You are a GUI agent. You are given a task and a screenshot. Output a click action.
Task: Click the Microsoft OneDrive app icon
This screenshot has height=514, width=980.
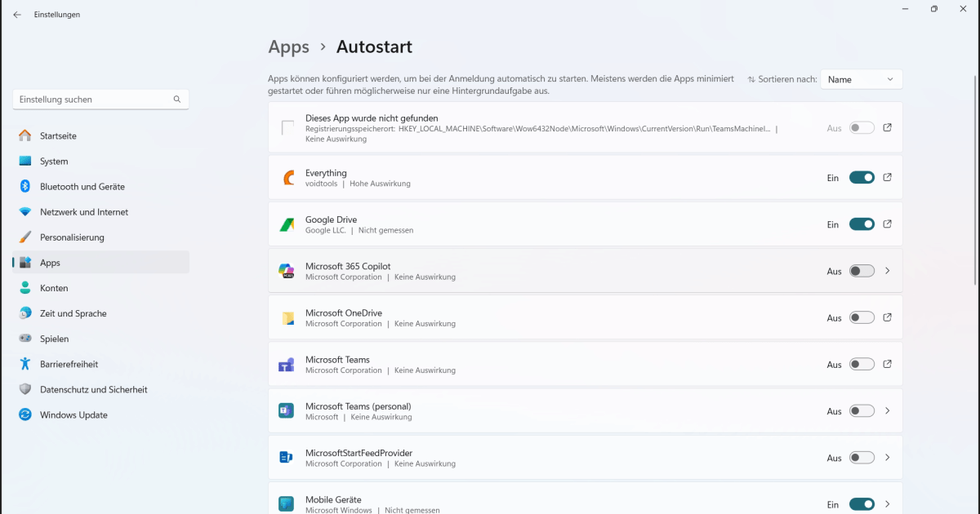coord(287,317)
